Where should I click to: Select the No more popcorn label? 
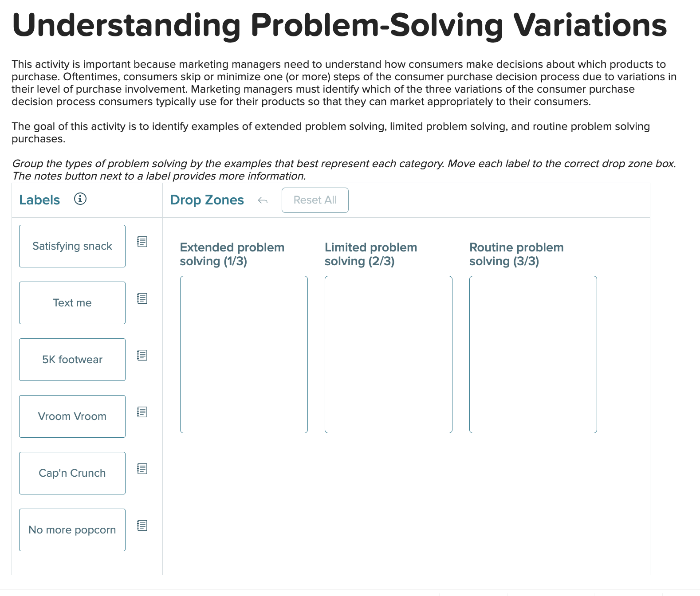tap(72, 529)
